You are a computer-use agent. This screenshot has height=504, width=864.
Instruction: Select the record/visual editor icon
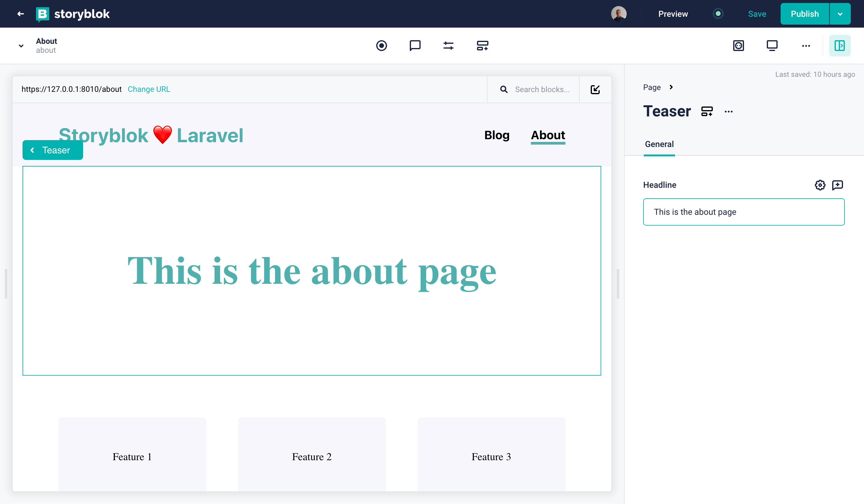pos(381,45)
